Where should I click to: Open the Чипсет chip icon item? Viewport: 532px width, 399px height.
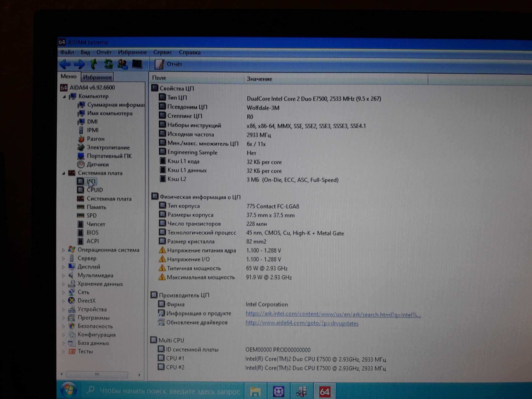pyautogui.click(x=91, y=224)
